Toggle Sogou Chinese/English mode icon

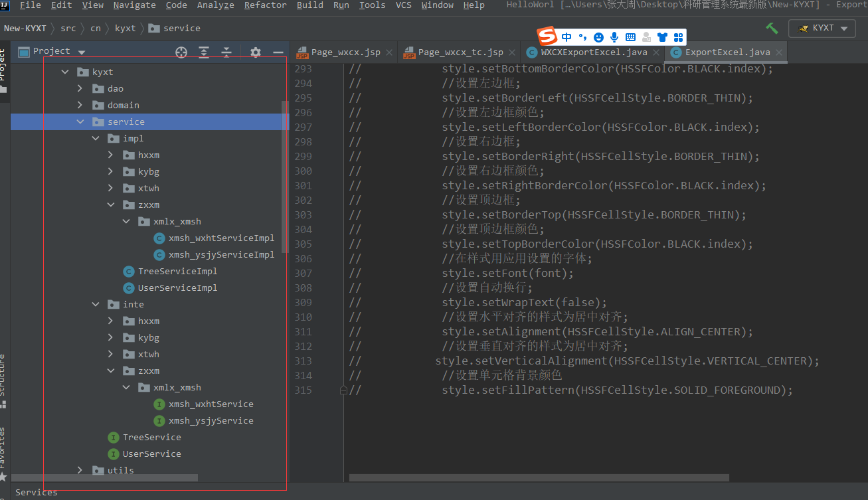566,37
